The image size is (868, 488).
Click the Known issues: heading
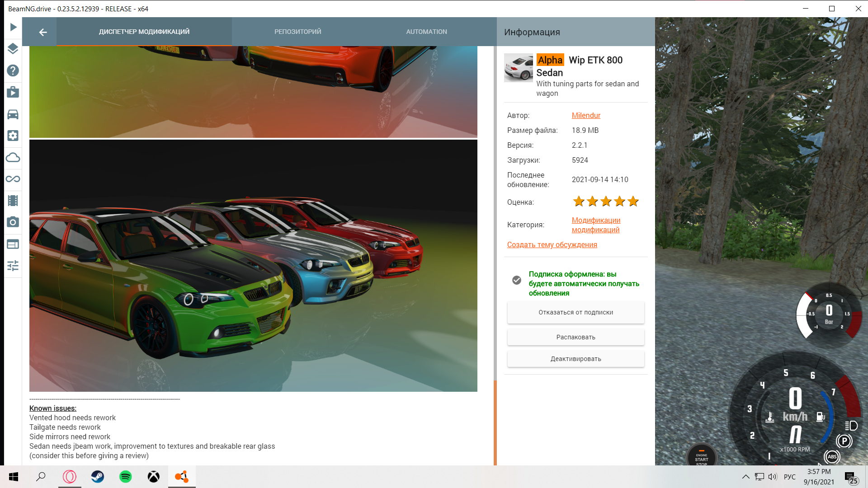coord(53,408)
